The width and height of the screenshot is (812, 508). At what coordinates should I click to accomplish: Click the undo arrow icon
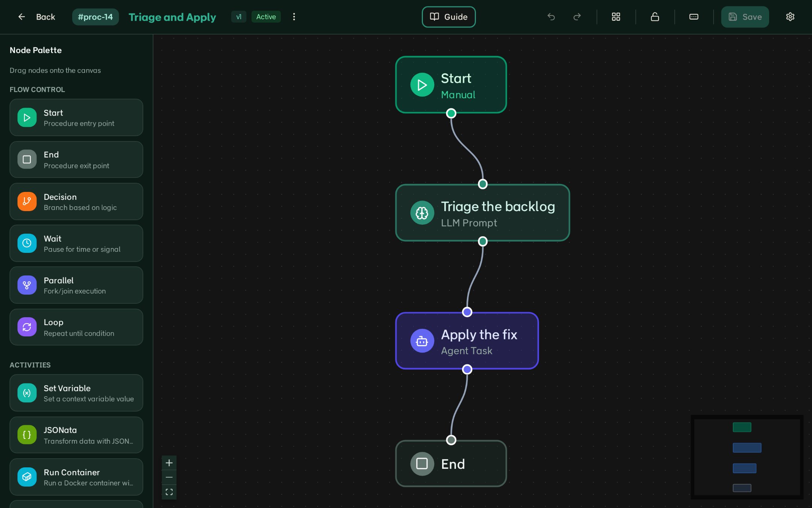(551, 17)
